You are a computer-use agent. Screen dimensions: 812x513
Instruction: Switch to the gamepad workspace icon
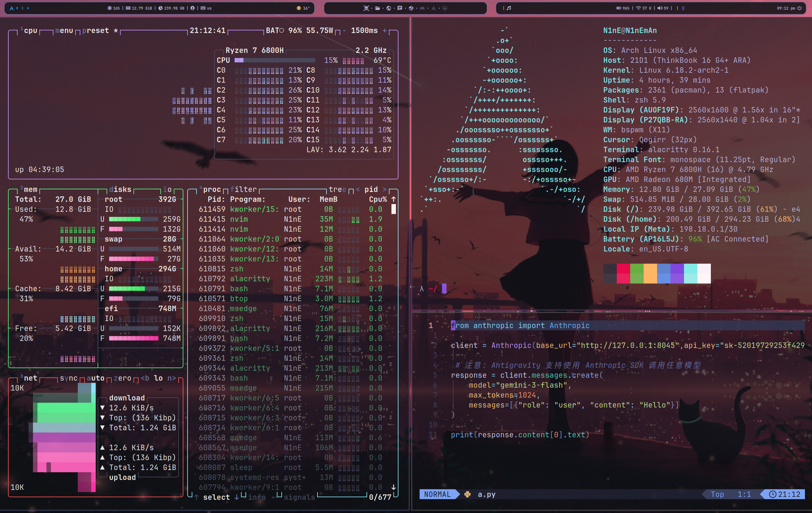click(x=422, y=8)
